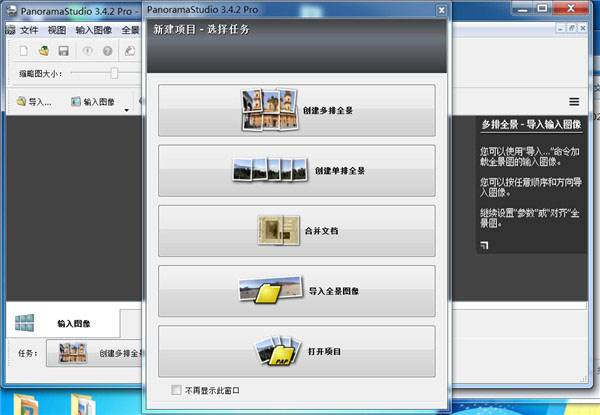The image size is (600, 415).
Task: Open the hamburger menu icon on right
Action: click(x=574, y=102)
